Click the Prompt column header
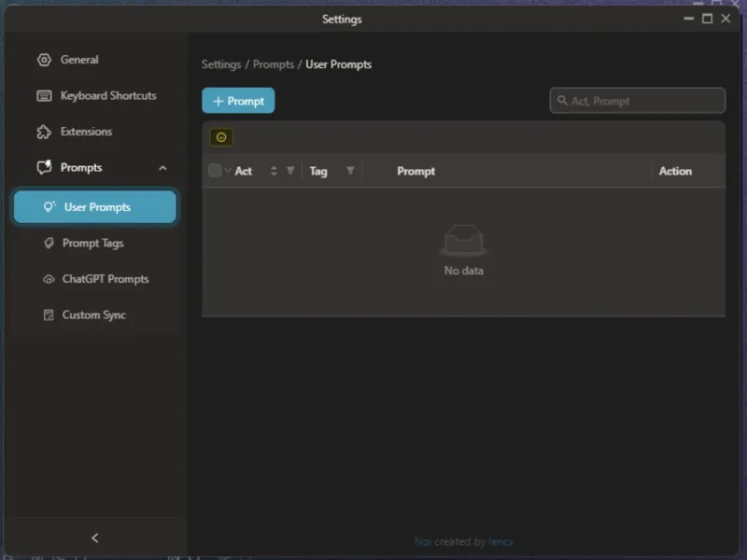This screenshot has width=747, height=560. [x=416, y=171]
